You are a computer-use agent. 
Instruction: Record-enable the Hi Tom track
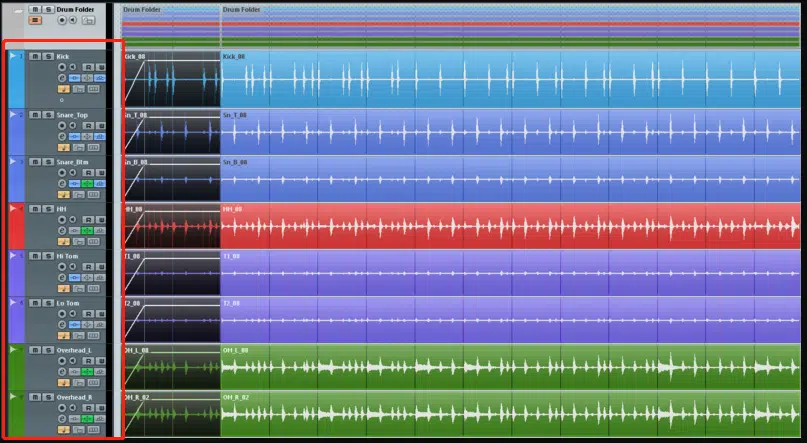tap(62, 267)
